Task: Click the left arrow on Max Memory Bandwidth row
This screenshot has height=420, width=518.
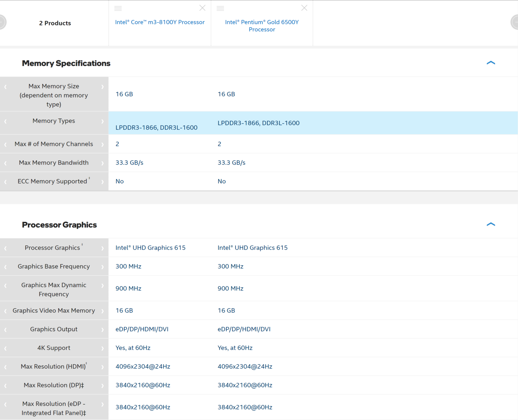Action: [6, 163]
